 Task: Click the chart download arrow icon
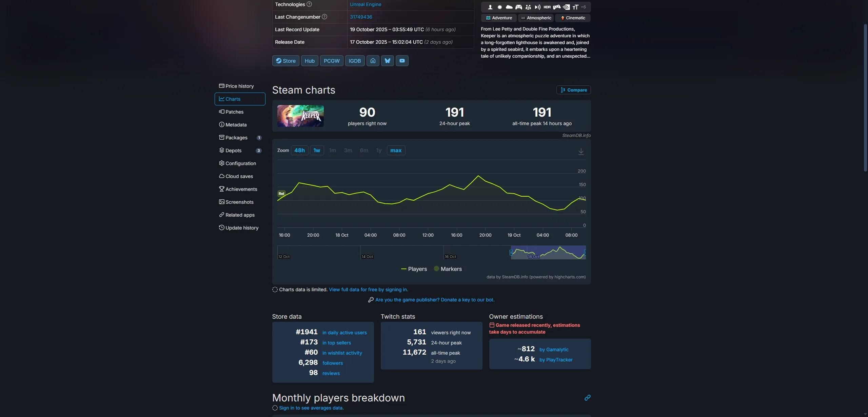581,151
